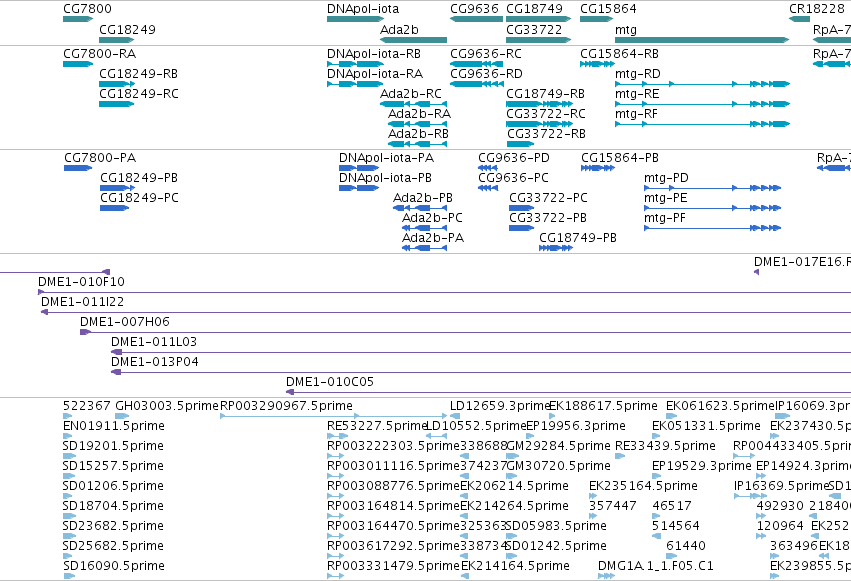Image resolution: width=851 pixels, height=581 pixels.
Task: Select EST GM29284.5prime
Action: (x=558, y=446)
